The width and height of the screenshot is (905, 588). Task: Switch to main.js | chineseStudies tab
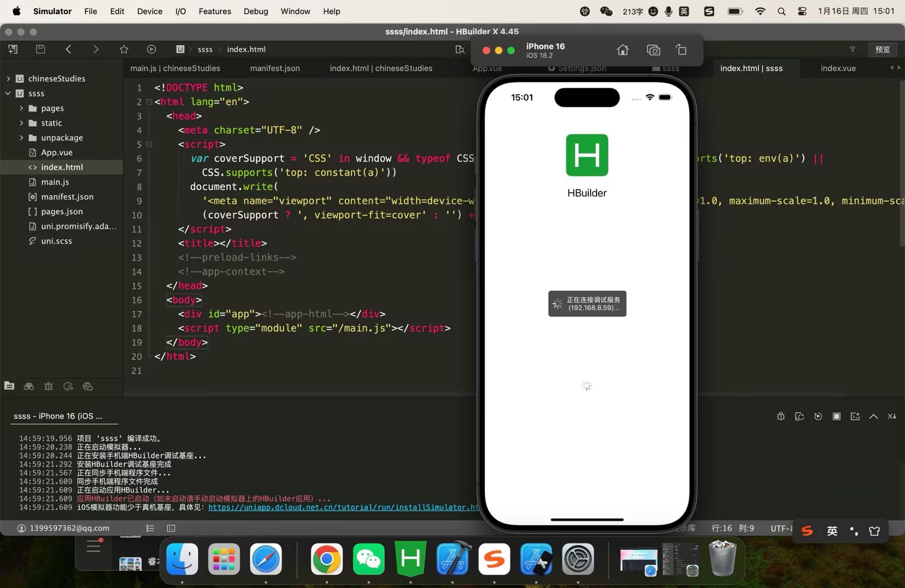point(175,68)
